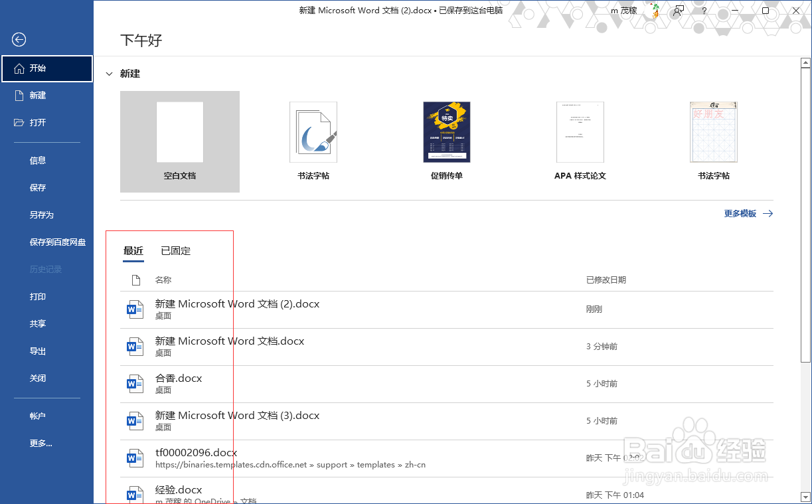This screenshot has height=504, width=812.
Task: Click the 3 分钟前 modified time
Action: (602, 347)
